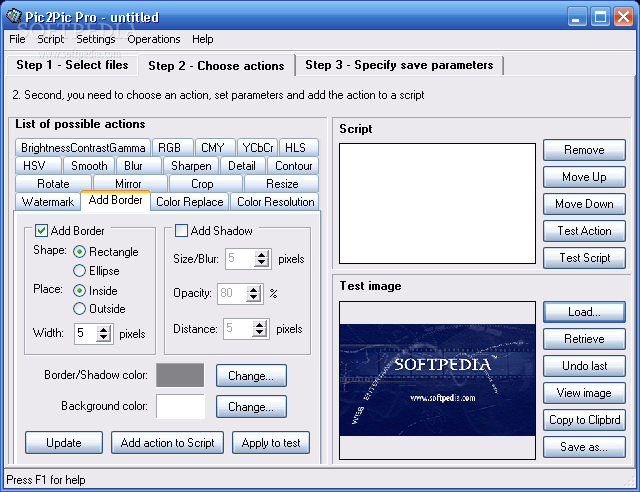The width and height of the screenshot is (640, 492).
Task: Decrease shadow Distance with down arrow
Action: [x=260, y=333]
